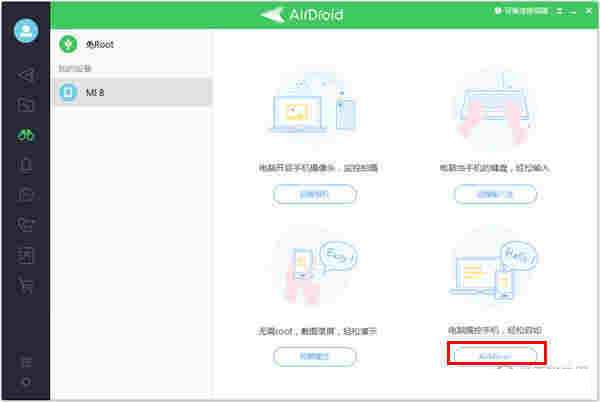Open the notification bell icon in sidebar
The image size is (600, 402).
26,166
